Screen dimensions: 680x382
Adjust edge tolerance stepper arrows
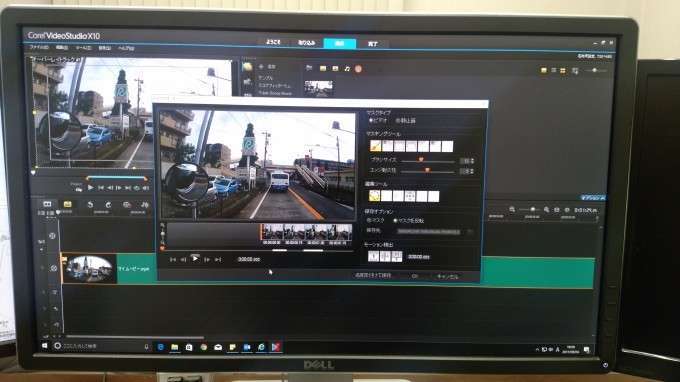472,171
